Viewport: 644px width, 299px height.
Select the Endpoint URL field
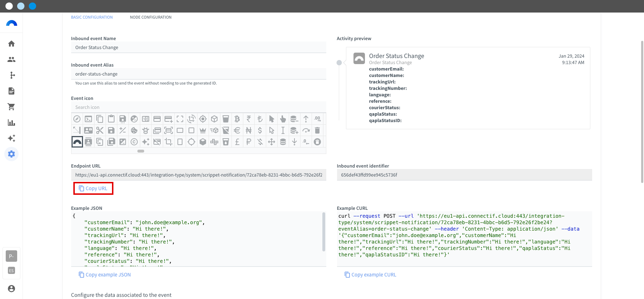pyautogui.click(x=199, y=175)
